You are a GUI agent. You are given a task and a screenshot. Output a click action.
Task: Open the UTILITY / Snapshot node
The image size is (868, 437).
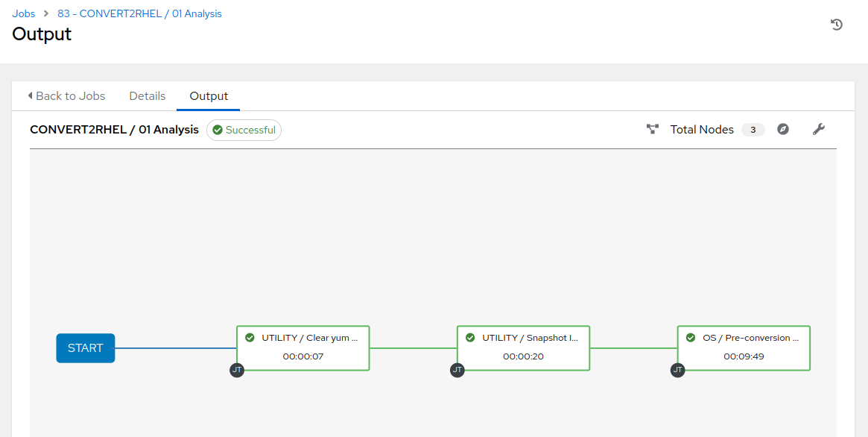[523, 348]
